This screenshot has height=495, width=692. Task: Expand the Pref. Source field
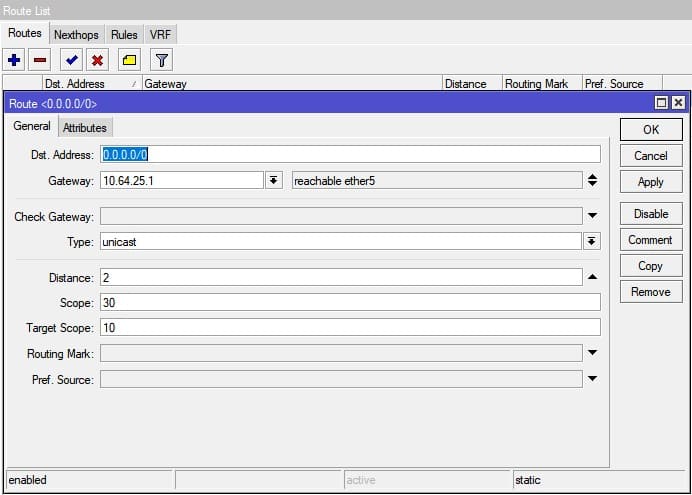pyautogui.click(x=592, y=379)
